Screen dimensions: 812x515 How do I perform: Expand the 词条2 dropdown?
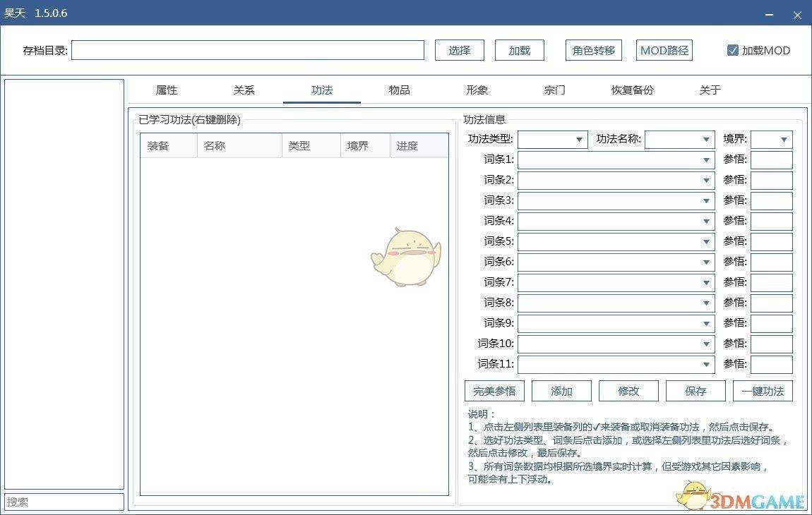pyautogui.click(x=616, y=180)
